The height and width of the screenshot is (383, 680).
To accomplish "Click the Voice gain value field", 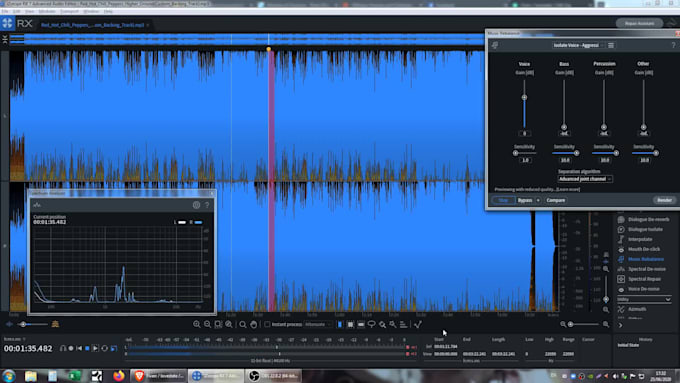I will point(524,134).
